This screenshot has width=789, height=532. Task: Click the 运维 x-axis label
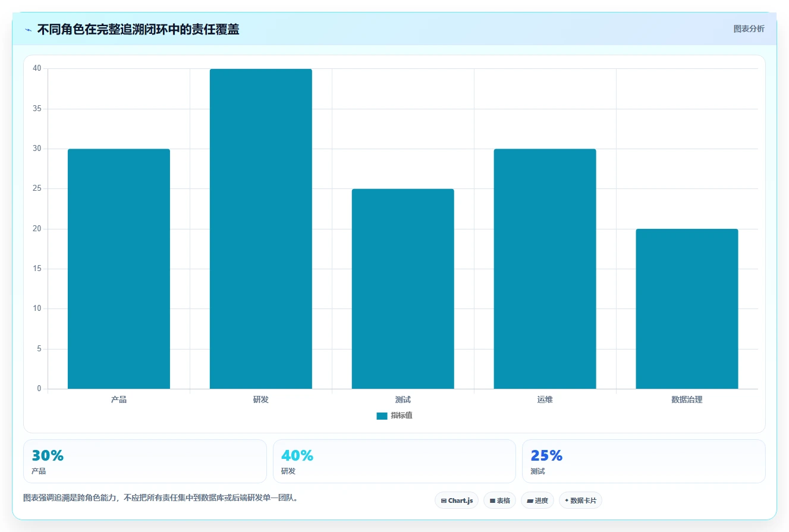[545, 399]
